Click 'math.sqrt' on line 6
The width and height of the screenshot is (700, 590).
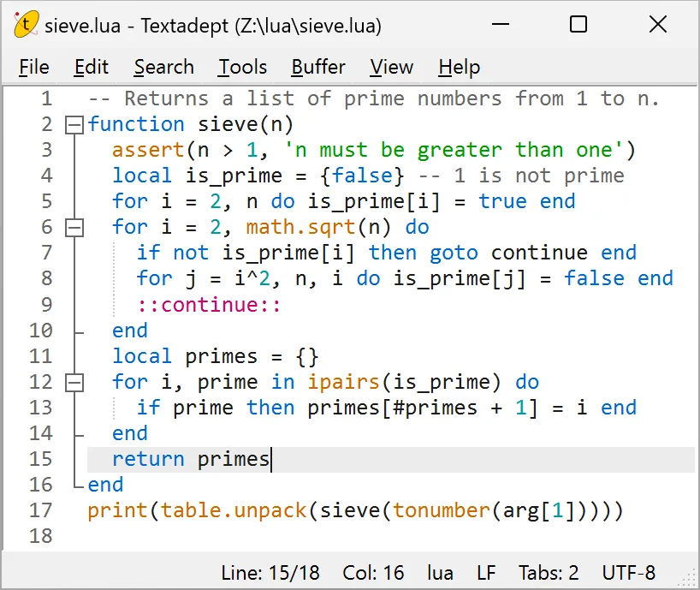pos(301,228)
